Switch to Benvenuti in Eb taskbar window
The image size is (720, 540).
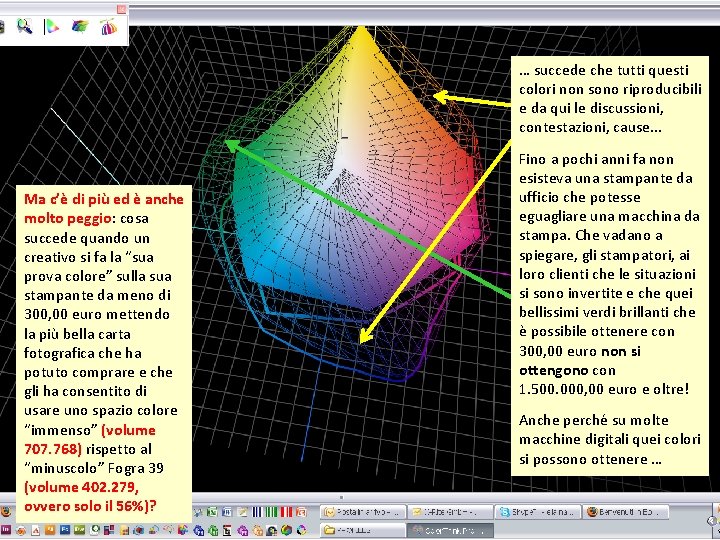point(626,512)
